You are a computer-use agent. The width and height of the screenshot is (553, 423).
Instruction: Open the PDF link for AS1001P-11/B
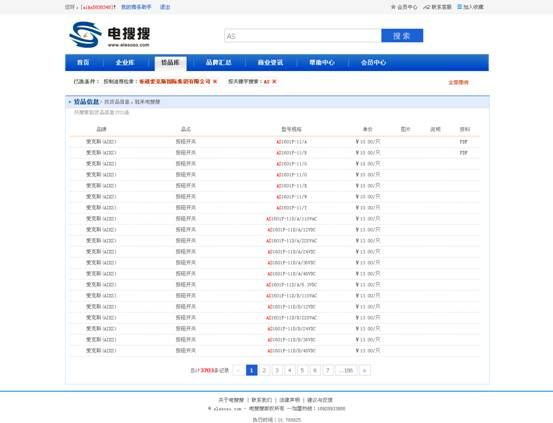[x=463, y=153]
